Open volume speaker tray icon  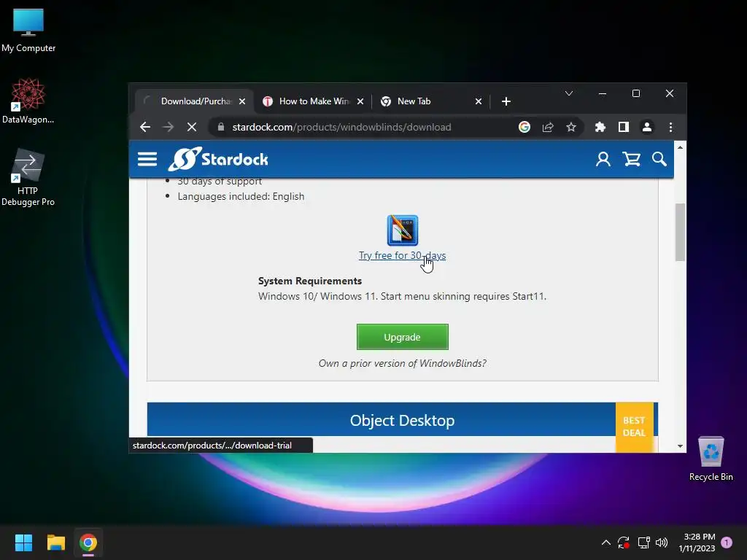click(662, 542)
